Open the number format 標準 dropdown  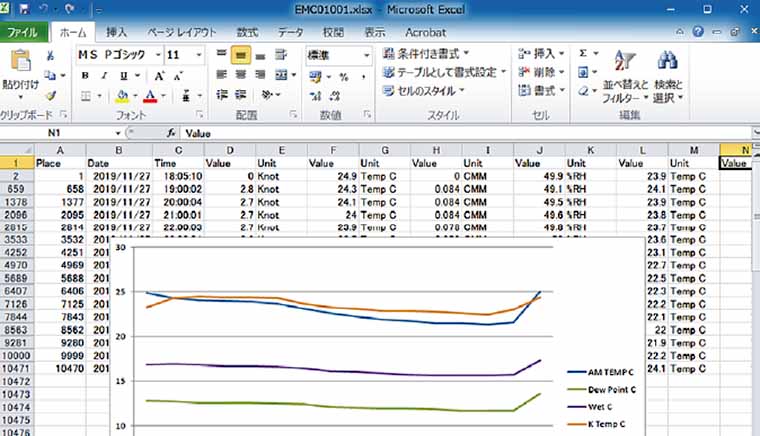click(x=366, y=55)
